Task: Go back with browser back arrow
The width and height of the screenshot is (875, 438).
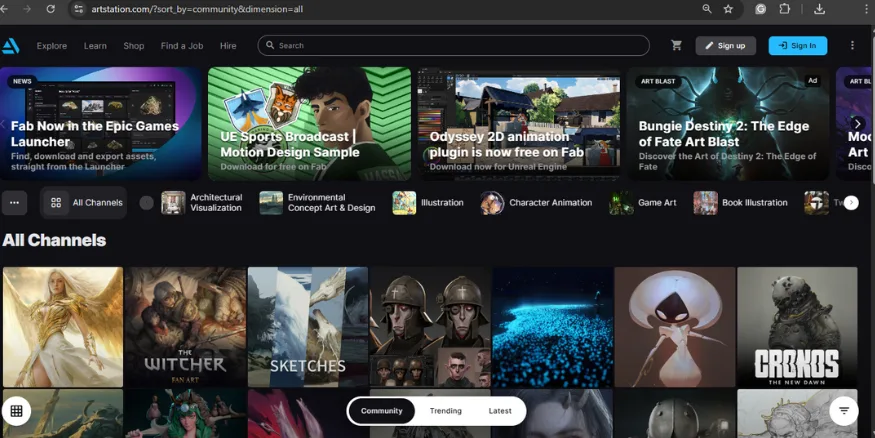Action: pos(4,9)
